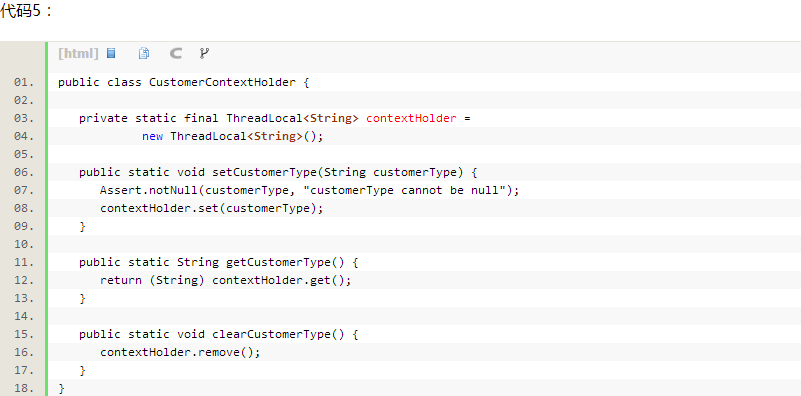Open the view plain code icon
Screen dimensions: 801x396
click(x=111, y=53)
